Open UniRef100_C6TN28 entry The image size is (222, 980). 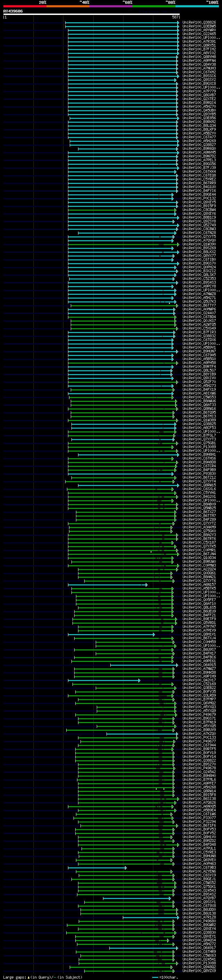pos(199,233)
